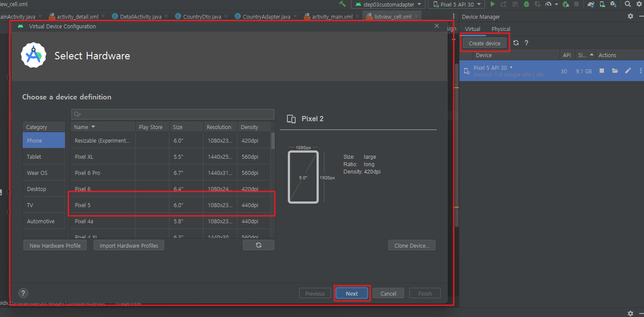The width and height of the screenshot is (644, 317).
Task: Refresh the Device Manager device list
Action: [516, 43]
